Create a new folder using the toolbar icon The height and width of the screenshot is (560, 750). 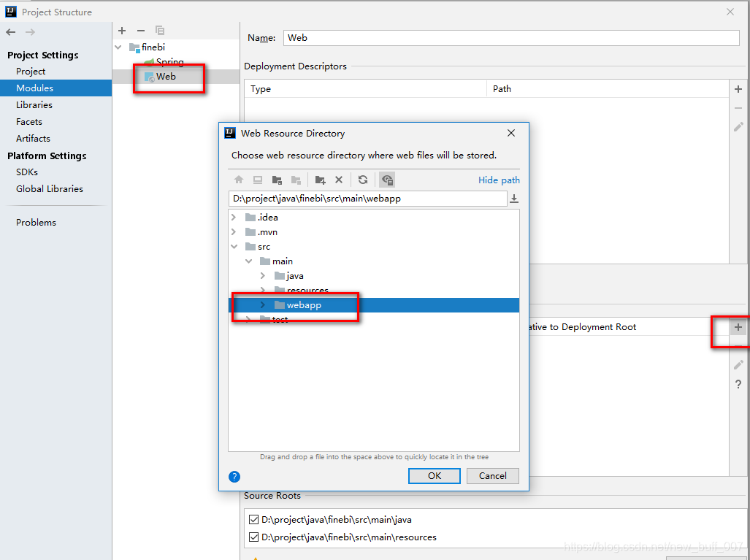pyautogui.click(x=320, y=180)
